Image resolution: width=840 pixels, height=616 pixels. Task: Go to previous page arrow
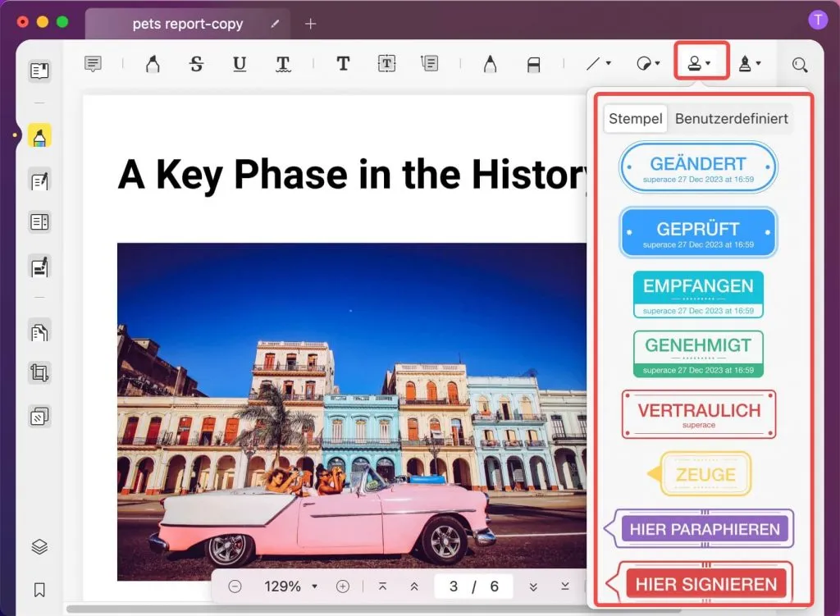point(414,586)
